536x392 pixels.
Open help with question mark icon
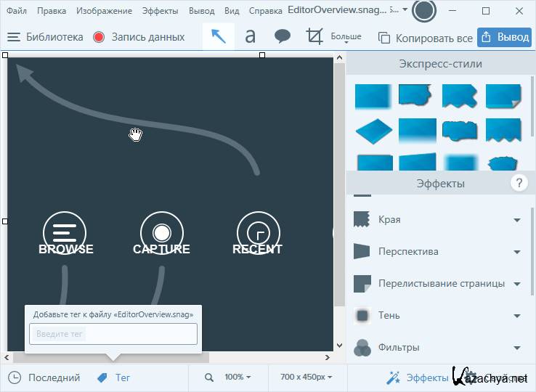click(519, 183)
